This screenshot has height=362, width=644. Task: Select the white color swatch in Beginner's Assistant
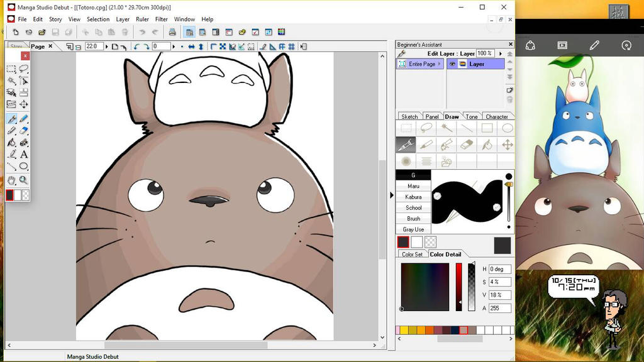(416, 242)
